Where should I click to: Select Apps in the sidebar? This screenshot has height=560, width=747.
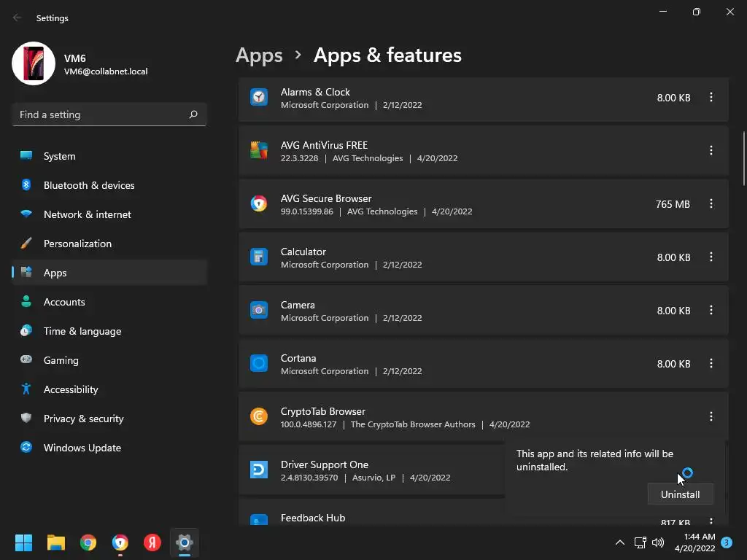109,273
